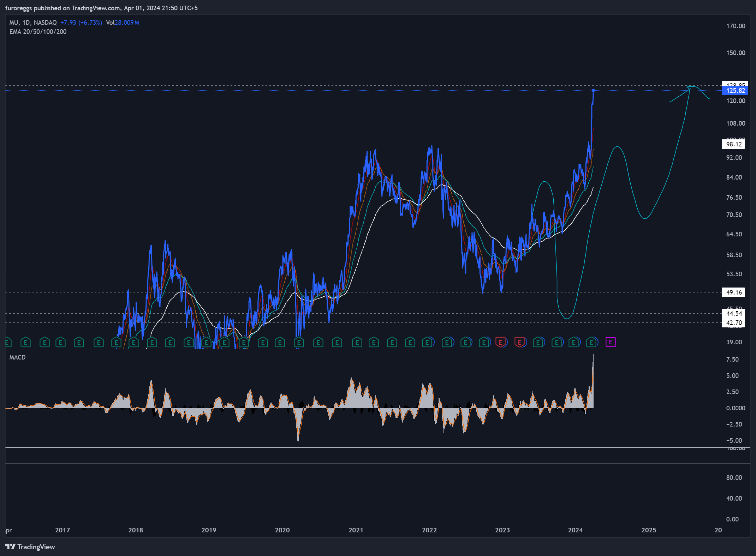This screenshot has height=556, width=756.
Task: Click the 2018 label on the time axis
Action: (x=136, y=530)
